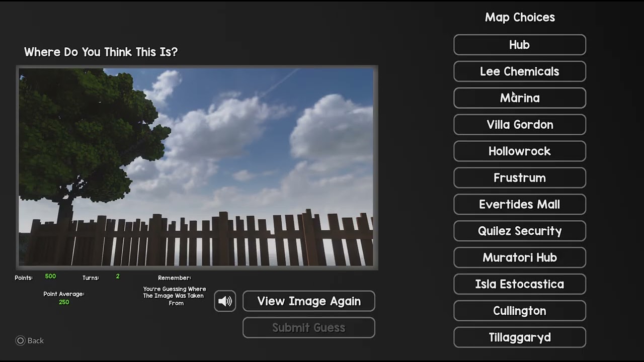
Task: Click the 'Remember:' hint label
Action: (x=175, y=278)
